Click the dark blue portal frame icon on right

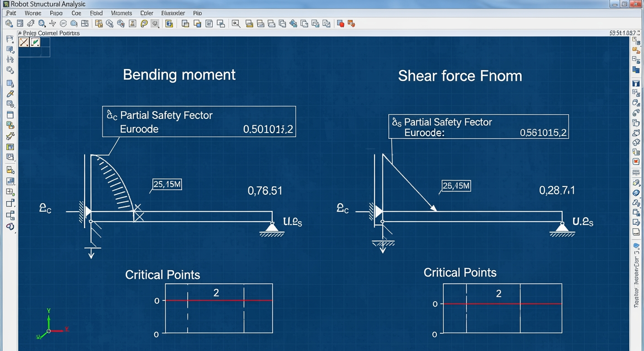(x=636, y=83)
